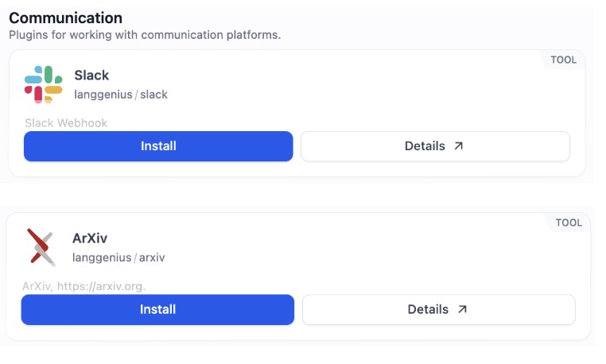The height and width of the screenshot is (364, 606).
Task: Click the arrow icon on Slack's Details button
Action: point(458,146)
